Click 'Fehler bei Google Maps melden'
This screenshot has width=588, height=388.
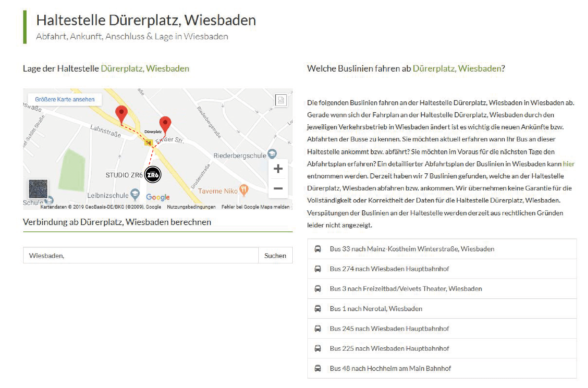point(255,207)
